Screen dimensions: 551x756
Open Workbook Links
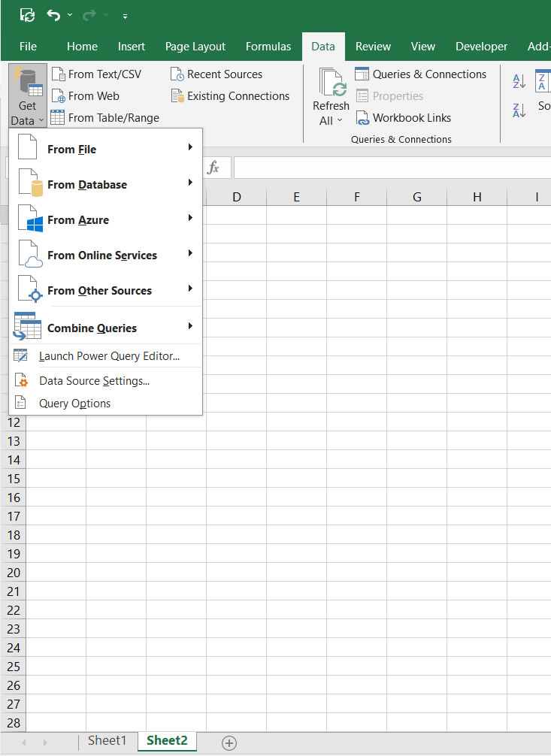pos(404,118)
